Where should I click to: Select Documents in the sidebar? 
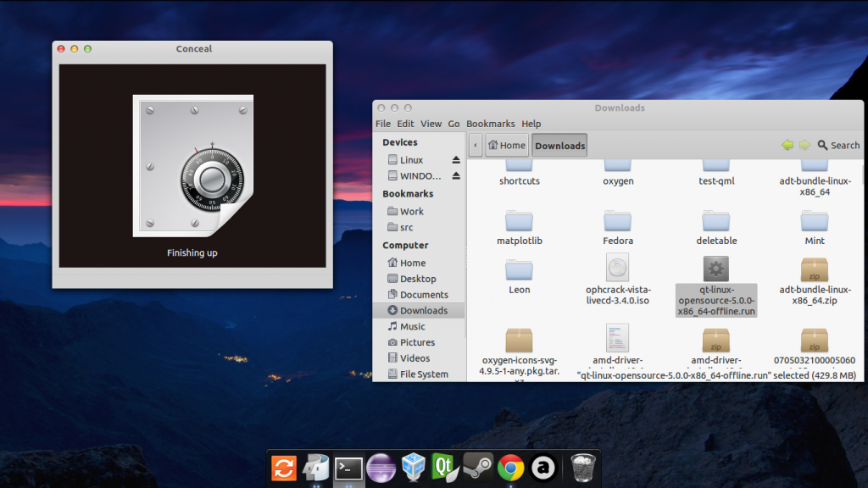pos(424,295)
